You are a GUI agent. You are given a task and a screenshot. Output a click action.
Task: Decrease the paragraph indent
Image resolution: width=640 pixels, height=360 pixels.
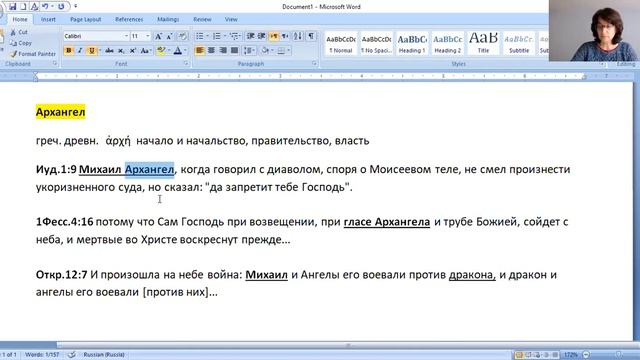(x=250, y=36)
